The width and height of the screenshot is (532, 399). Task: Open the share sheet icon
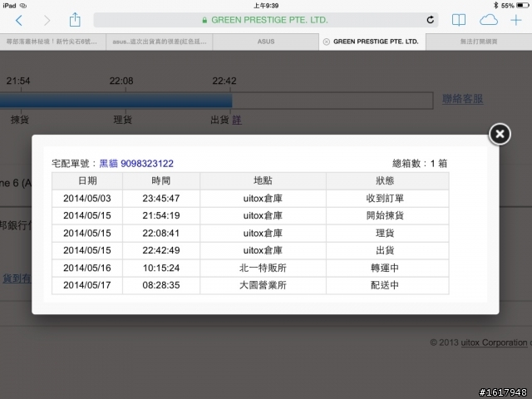point(75,20)
